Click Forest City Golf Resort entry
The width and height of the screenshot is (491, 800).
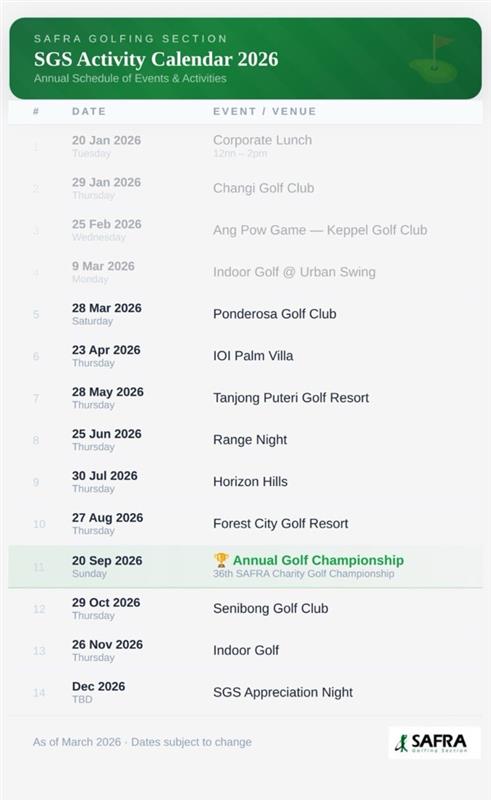tap(246, 523)
